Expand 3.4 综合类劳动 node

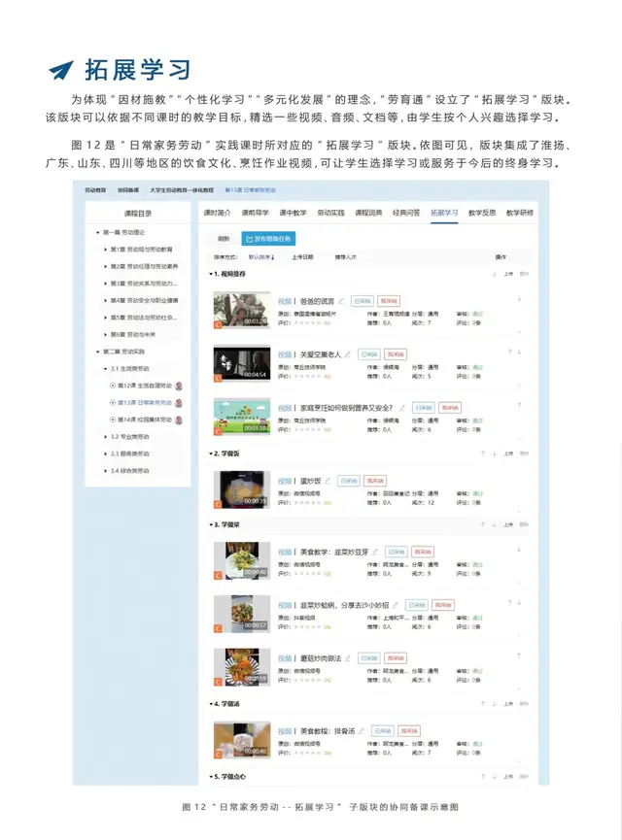tap(105, 471)
